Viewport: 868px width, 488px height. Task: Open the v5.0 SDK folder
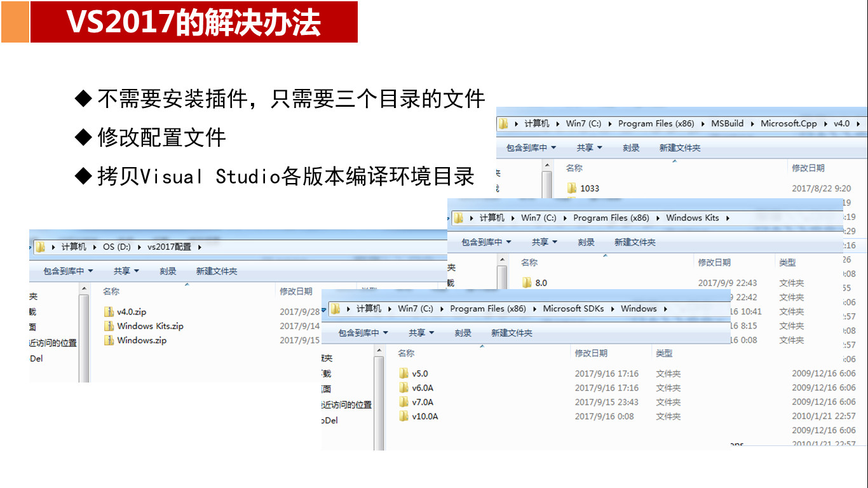[x=414, y=374]
